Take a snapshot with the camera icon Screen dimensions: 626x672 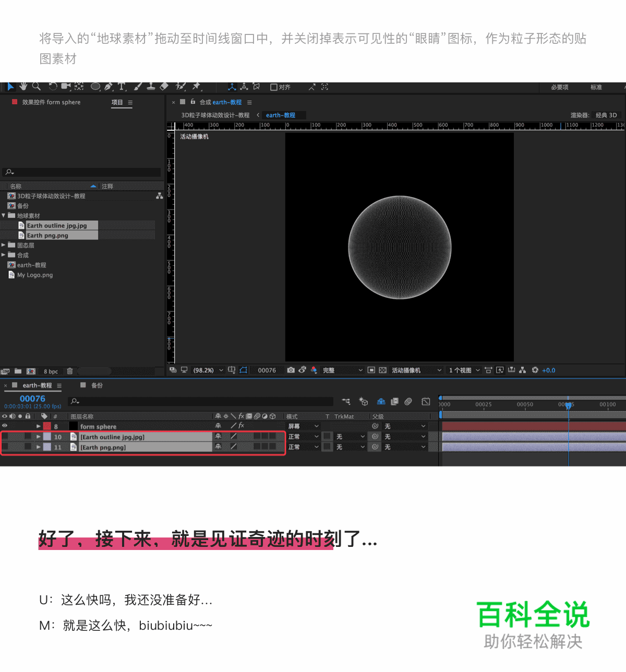coord(291,370)
